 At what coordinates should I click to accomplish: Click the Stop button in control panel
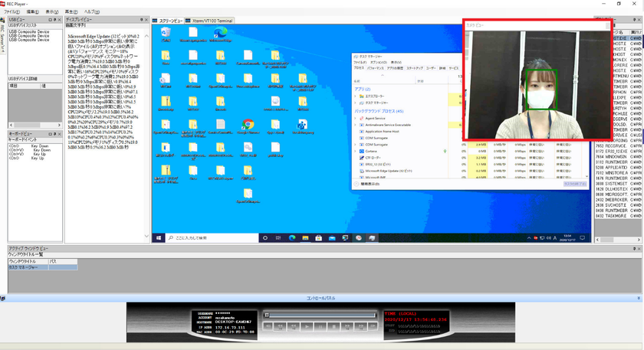click(334, 326)
